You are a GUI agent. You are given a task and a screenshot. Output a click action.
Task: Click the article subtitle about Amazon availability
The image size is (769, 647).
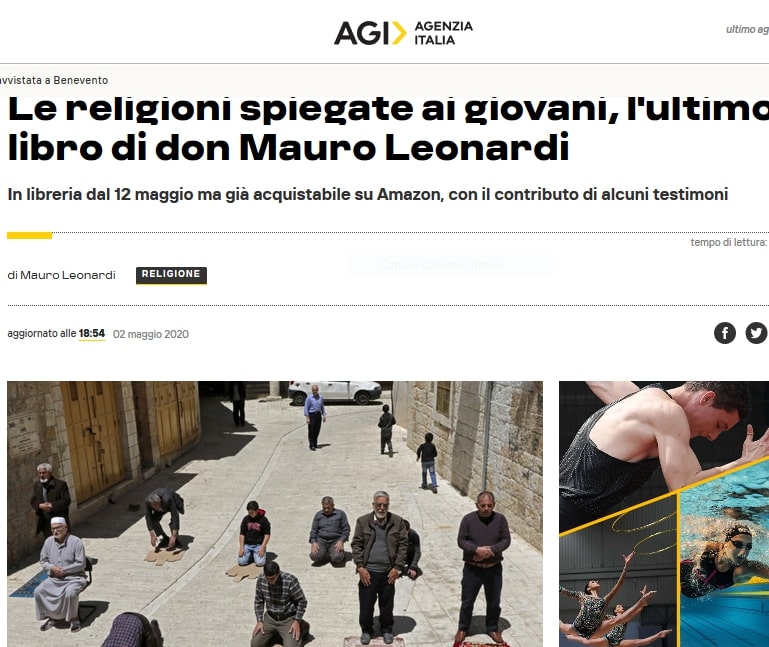pos(367,194)
